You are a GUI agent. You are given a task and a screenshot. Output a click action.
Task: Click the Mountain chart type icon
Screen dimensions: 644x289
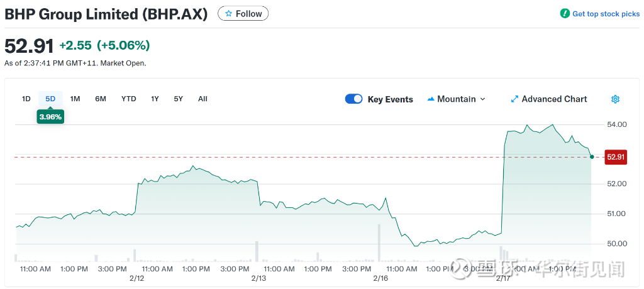[x=431, y=99]
